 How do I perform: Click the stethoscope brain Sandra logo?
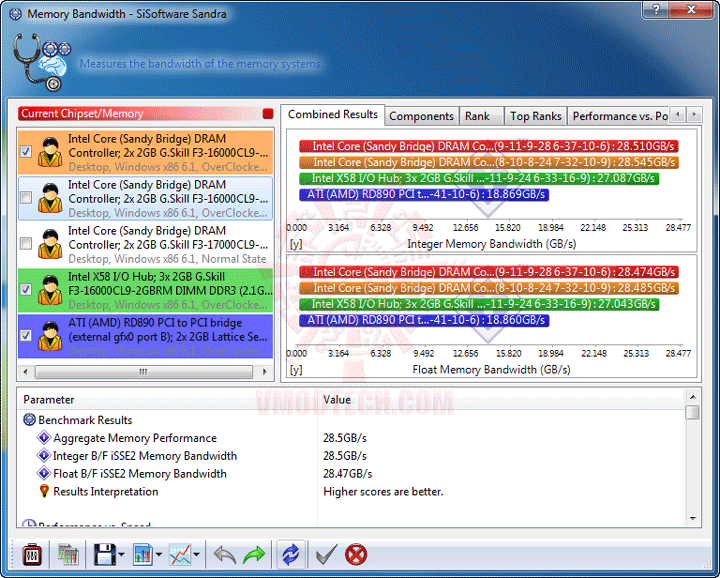42,62
